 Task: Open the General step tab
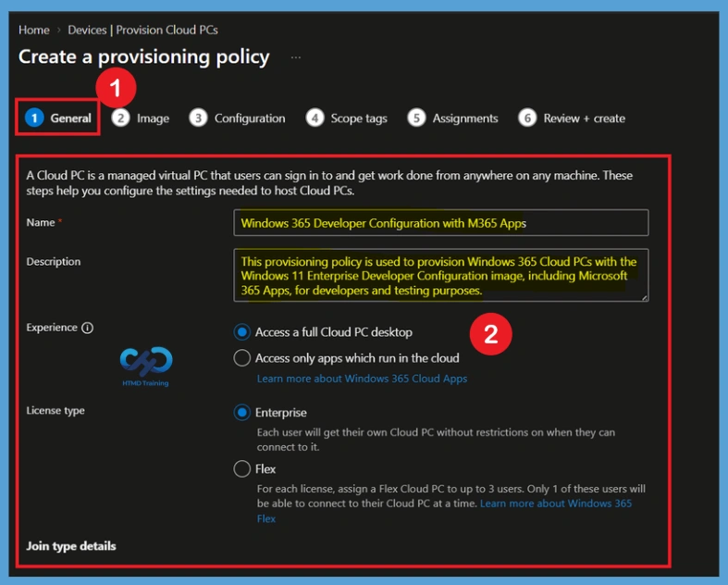pos(58,118)
